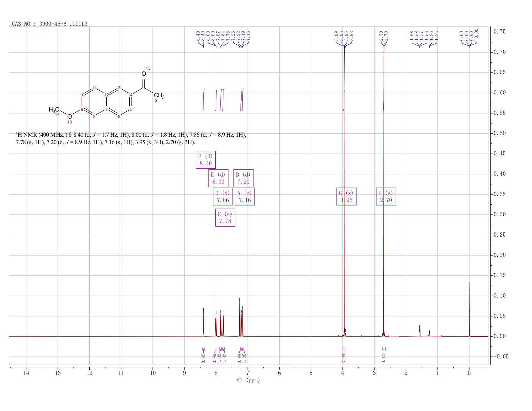Click the TMS peak at 0 ppm
Viewport: 532px width, 411px height.
click(469, 309)
